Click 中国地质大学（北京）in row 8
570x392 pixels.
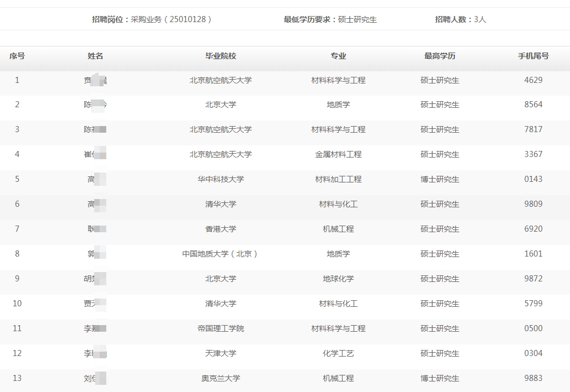(x=220, y=254)
